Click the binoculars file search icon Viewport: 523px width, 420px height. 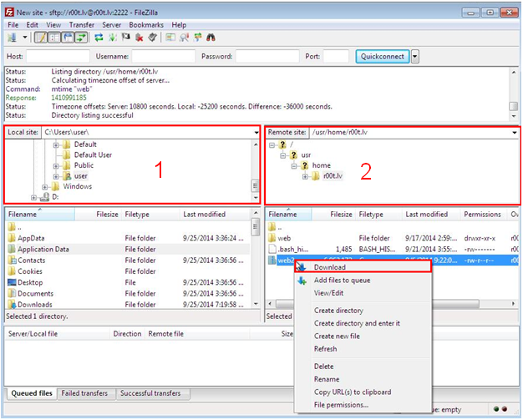(211, 38)
